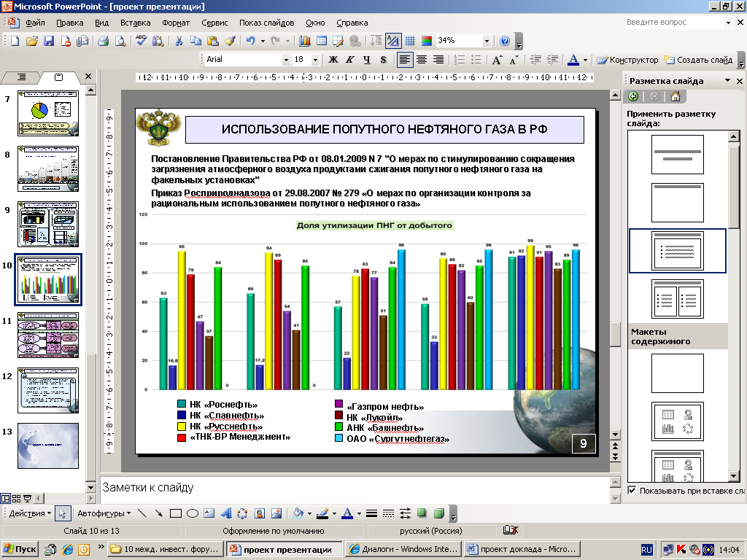Toggle the grid display
Viewport: 747px width, 560px height.
click(x=410, y=41)
